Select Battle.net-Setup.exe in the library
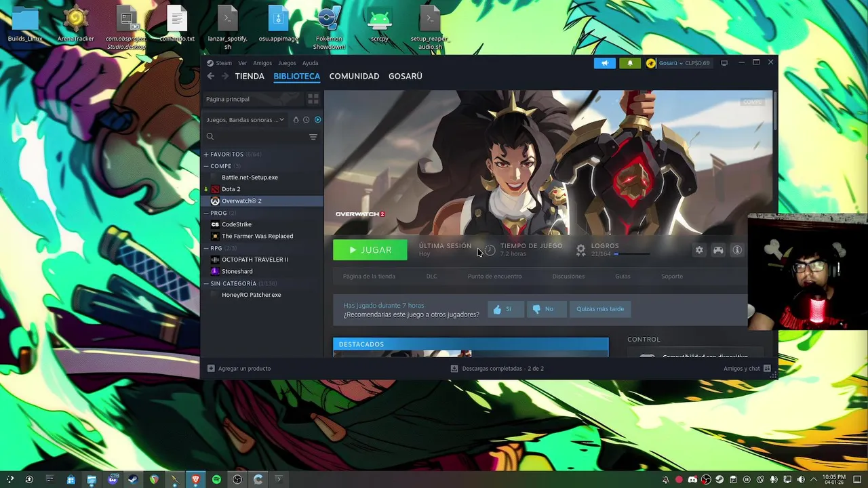This screenshot has width=868, height=488. 262,178
